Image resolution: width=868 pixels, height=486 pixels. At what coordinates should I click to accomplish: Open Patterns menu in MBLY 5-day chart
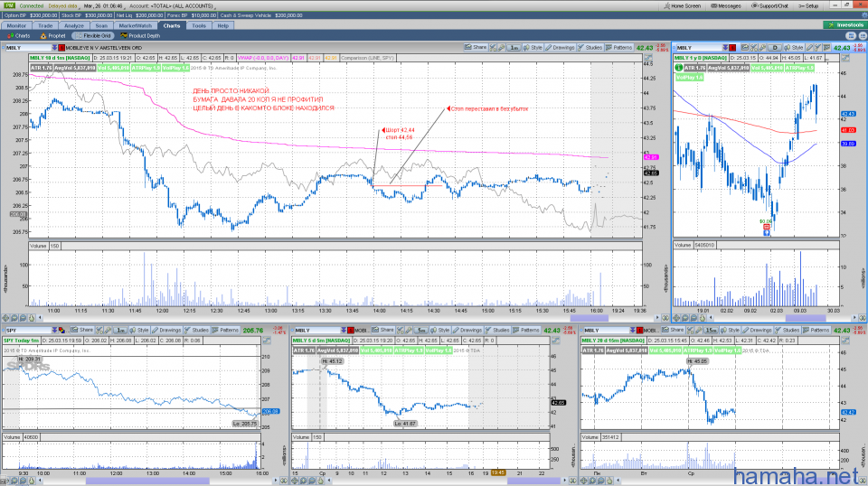(x=525, y=330)
